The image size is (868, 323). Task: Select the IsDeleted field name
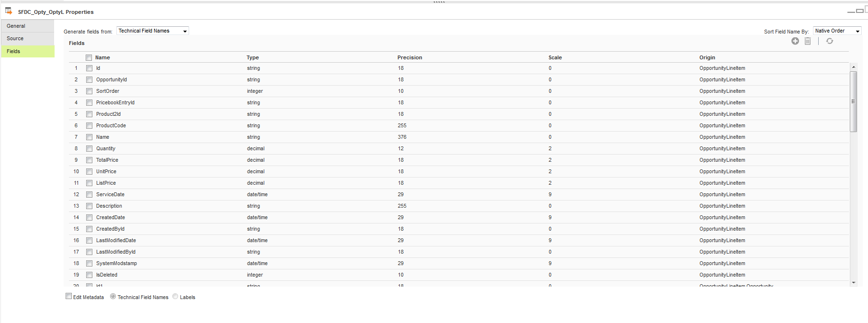click(x=107, y=275)
